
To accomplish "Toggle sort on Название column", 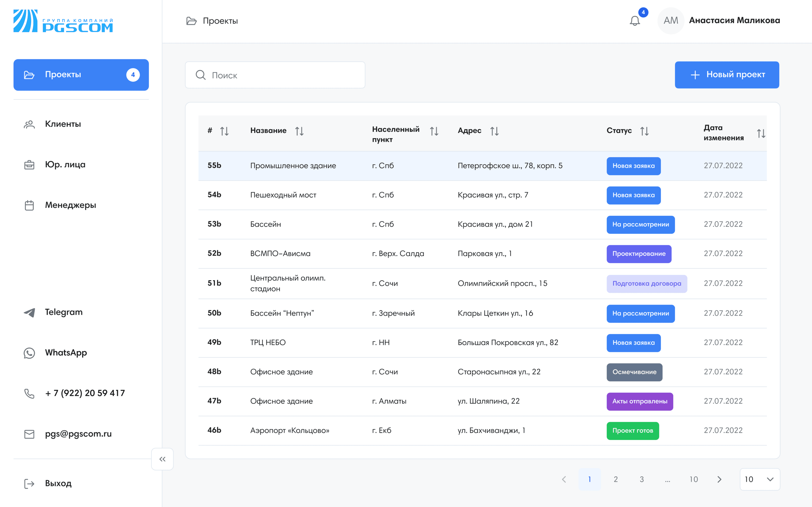I will click(299, 131).
